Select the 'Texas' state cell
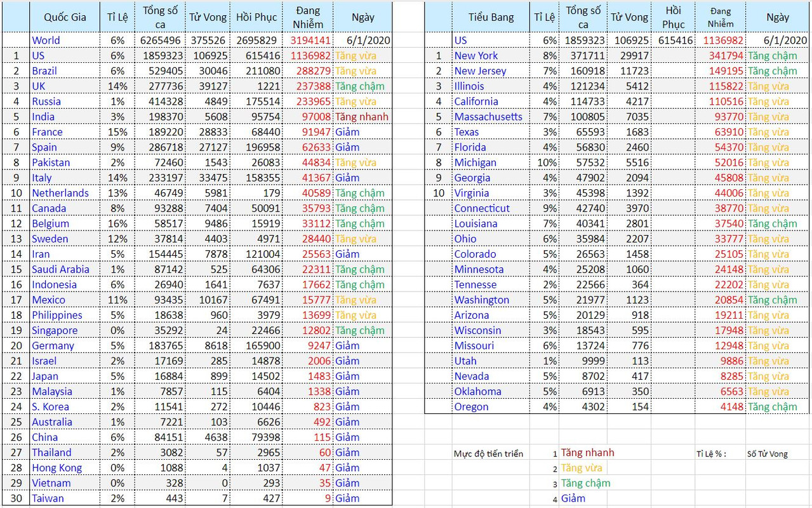Screen dimensions: 812x508 pyautogui.click(x=491, y=131)
